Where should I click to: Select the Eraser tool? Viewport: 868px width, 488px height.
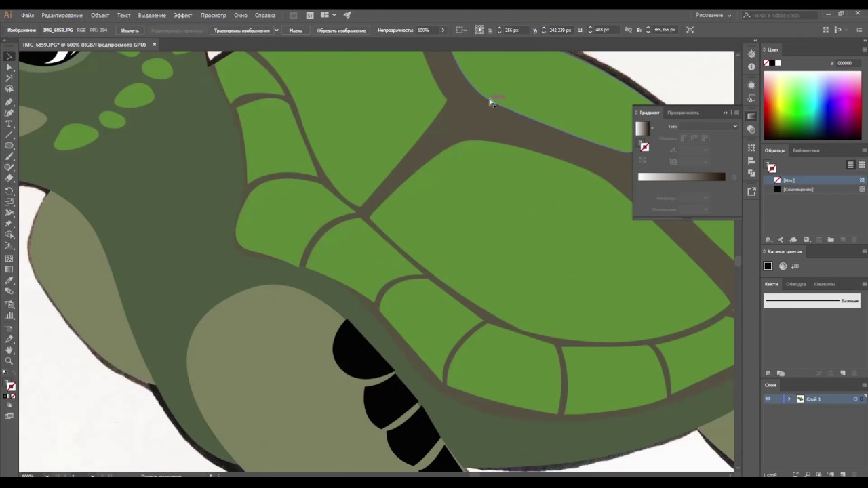(9, 179)
